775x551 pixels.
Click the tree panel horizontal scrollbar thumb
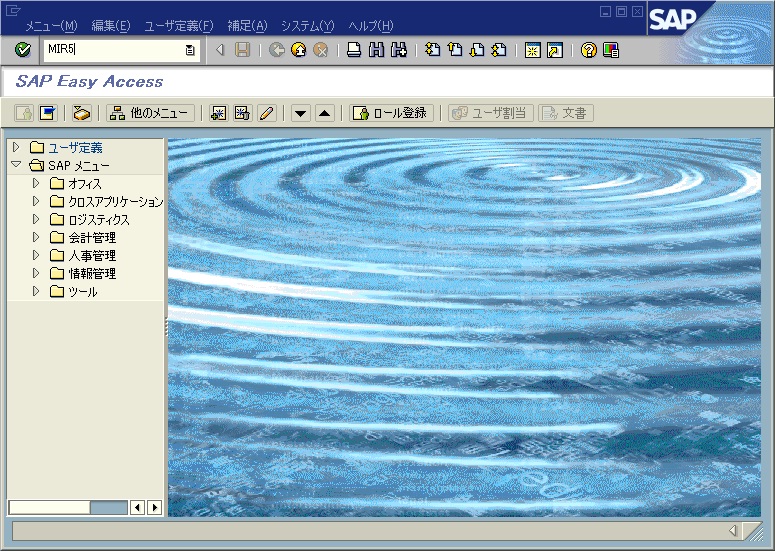[50, 507]
